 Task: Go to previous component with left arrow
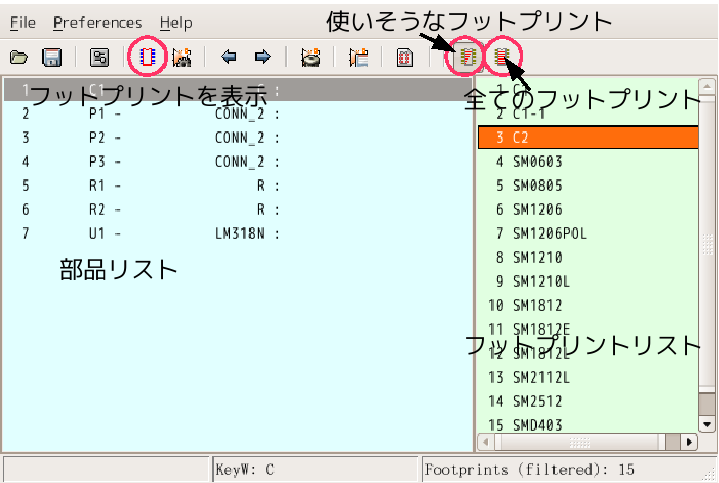click(x=229, y=58)
